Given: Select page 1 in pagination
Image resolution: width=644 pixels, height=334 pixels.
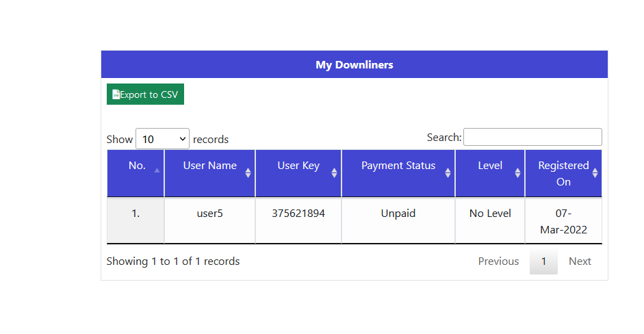Looking at the screenshot, I should (543, 261).
